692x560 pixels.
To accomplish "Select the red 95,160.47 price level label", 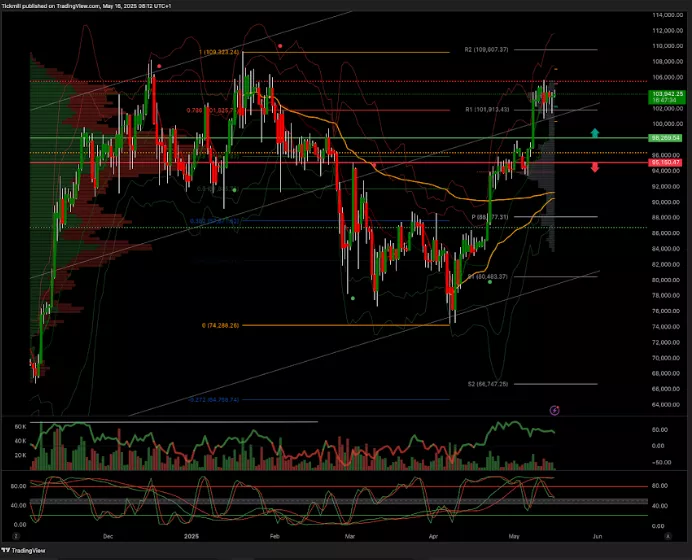I will [x=665, y=162].
